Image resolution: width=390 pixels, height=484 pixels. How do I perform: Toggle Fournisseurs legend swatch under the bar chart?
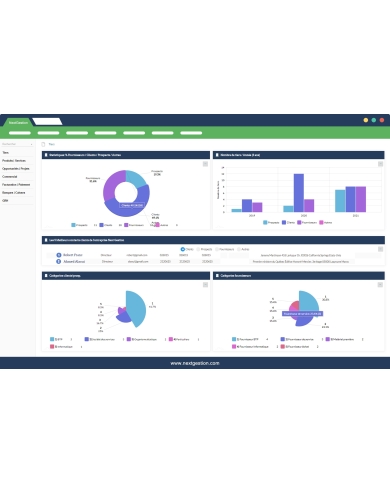coord(299,222)
